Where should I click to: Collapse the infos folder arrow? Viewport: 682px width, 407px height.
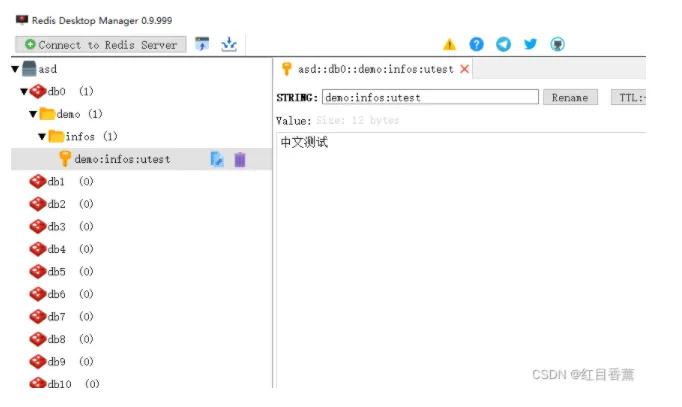point(42,137)
